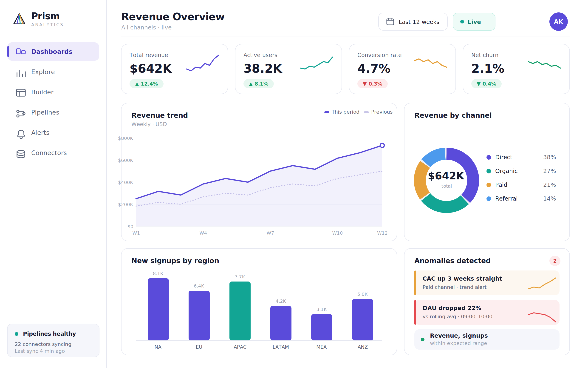The height and width of the screenshot is (368, 588).
Task: Click the Connectors database icon
Action: tap(21, 154)
